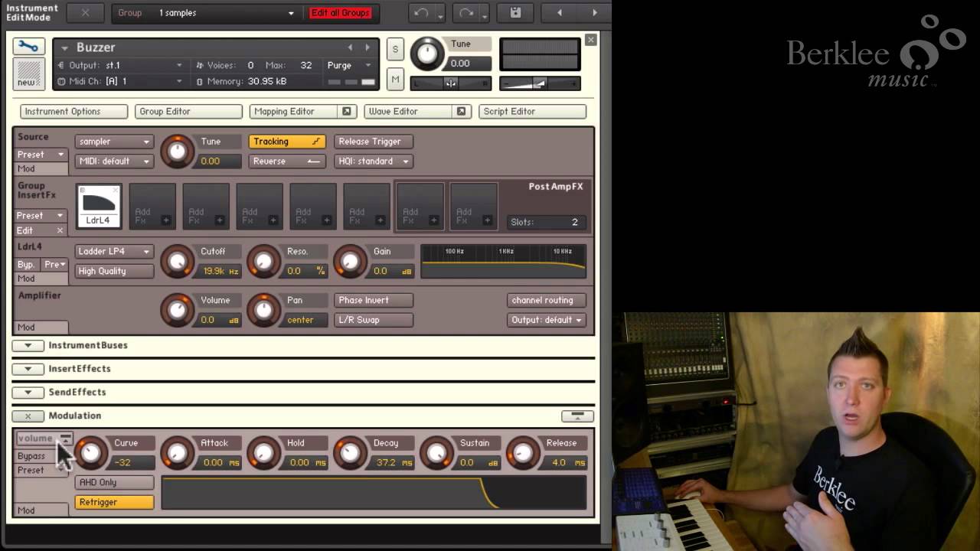Toggle the Retrigger button
The width and height of the screenshot is (980, 551).
[115, 502]
